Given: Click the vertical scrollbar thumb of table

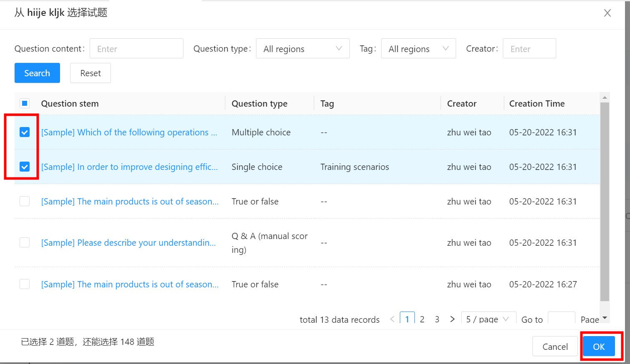Looking at the screenshot, I should [605, 202].
